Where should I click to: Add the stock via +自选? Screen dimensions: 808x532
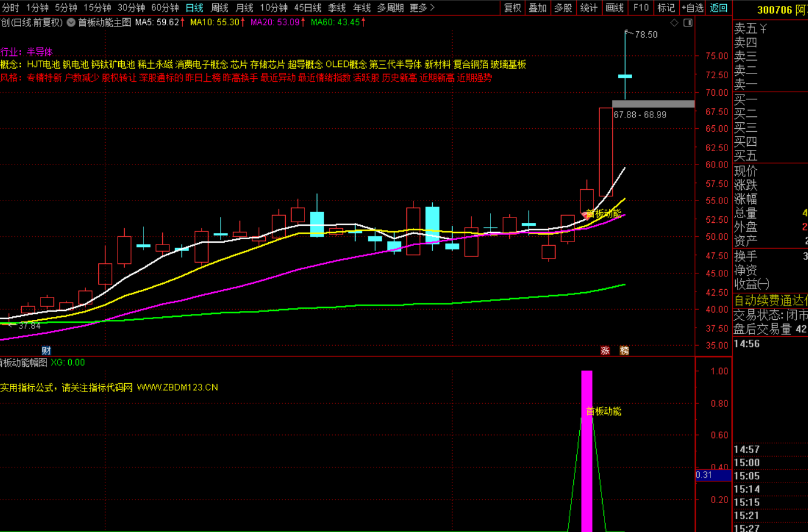click(693, 8)
